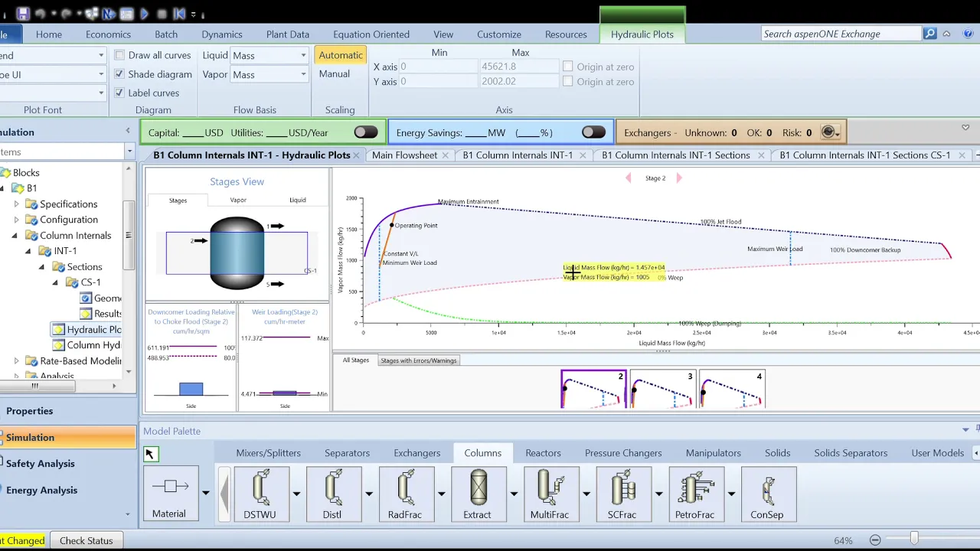Viewport: 980px width, 551px height.
Task: Enable the Draw all curves checkbox
Action: [119, 55]
